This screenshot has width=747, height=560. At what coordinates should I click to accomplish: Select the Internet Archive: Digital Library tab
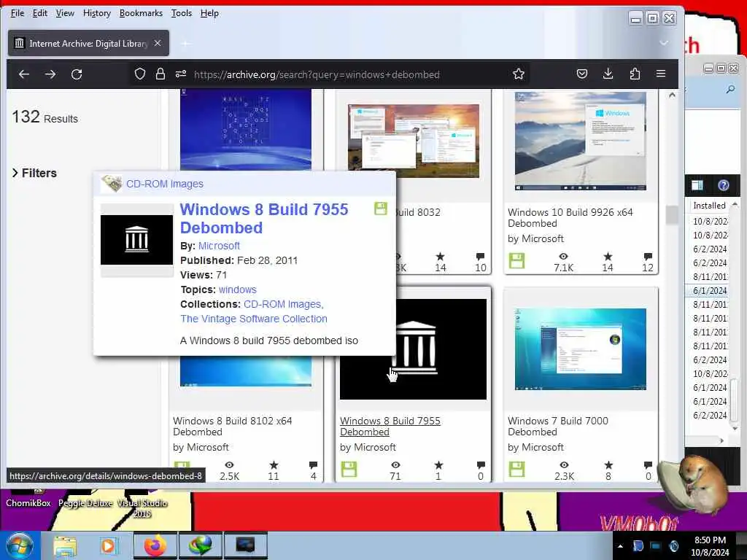tap(88, 43)
